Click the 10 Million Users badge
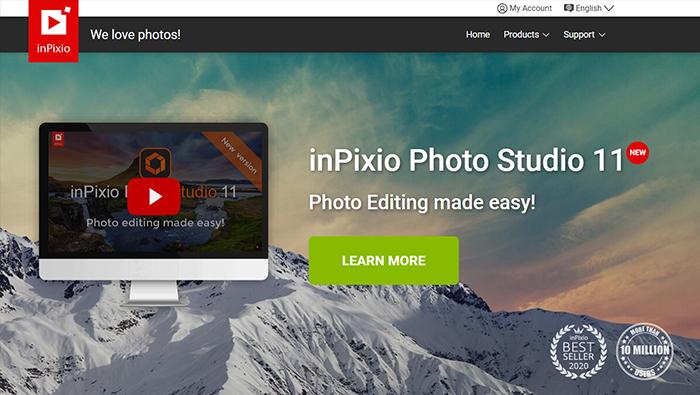This screenshot has height=395, width=700. (x=645, y=351)
